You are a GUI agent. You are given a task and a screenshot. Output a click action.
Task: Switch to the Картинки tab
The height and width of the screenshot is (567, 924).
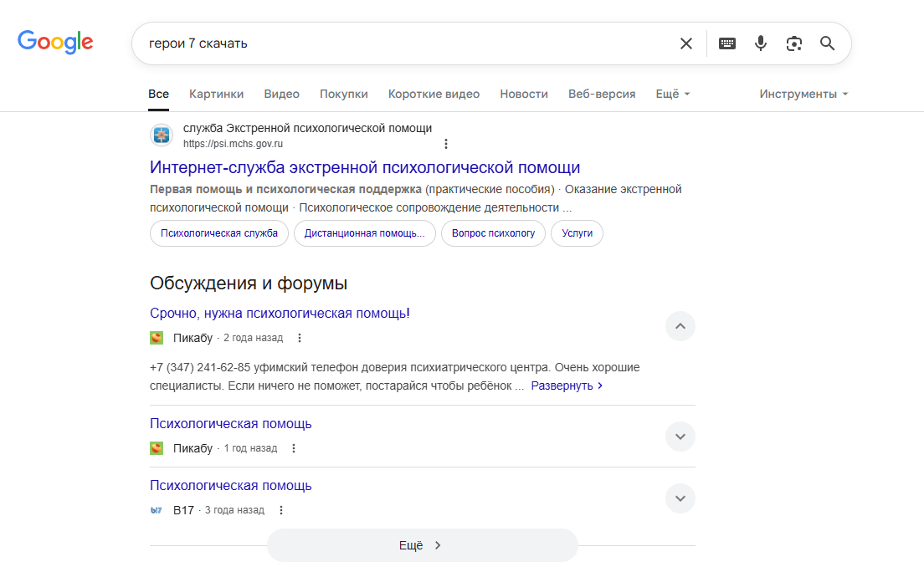coord(216,94)
